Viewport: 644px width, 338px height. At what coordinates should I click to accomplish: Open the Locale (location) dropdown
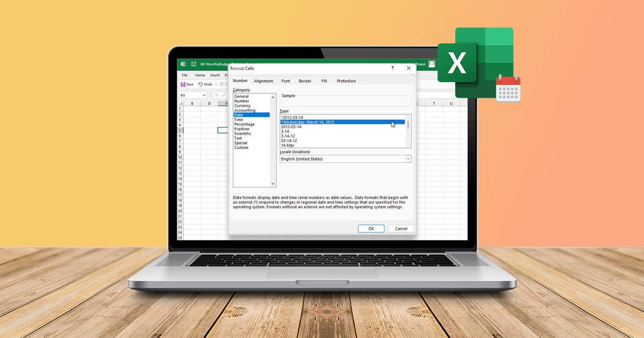[x=407, y=159]
